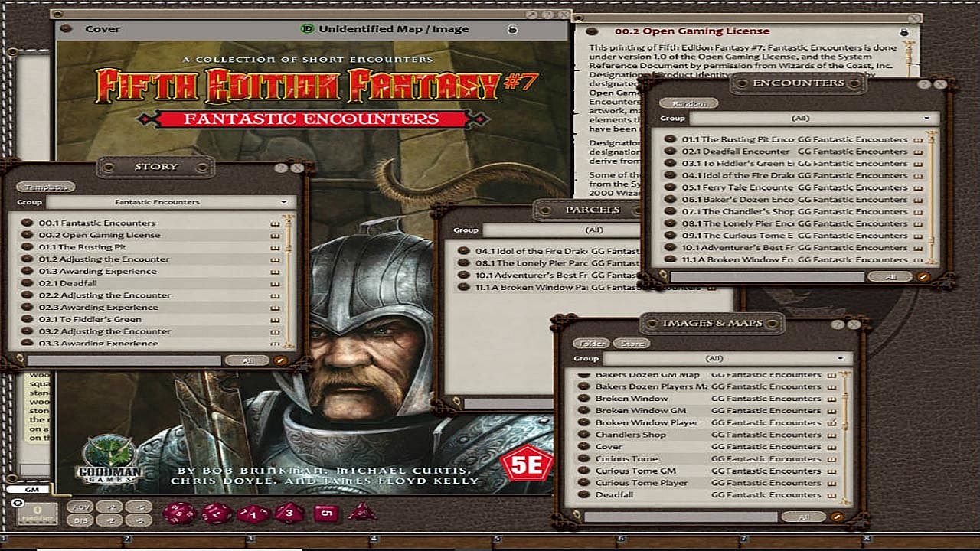Open help for the Encounters window

click(924, 85)
